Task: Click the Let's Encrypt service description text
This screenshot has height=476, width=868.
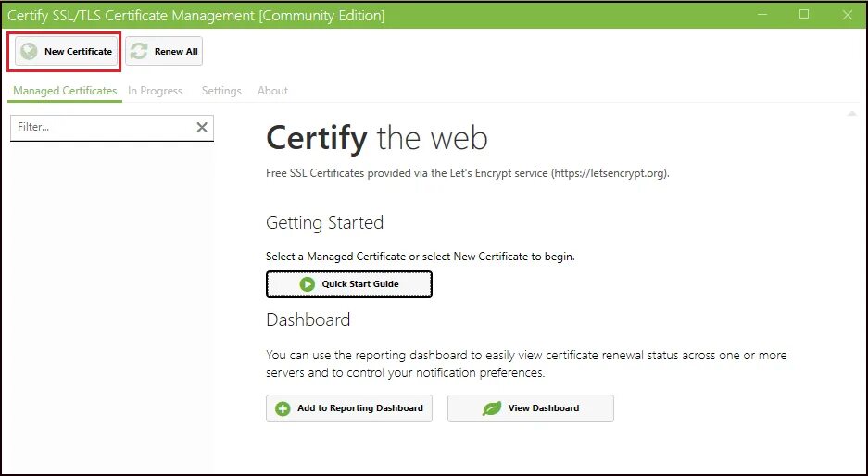Action: (x=468, y=173)
